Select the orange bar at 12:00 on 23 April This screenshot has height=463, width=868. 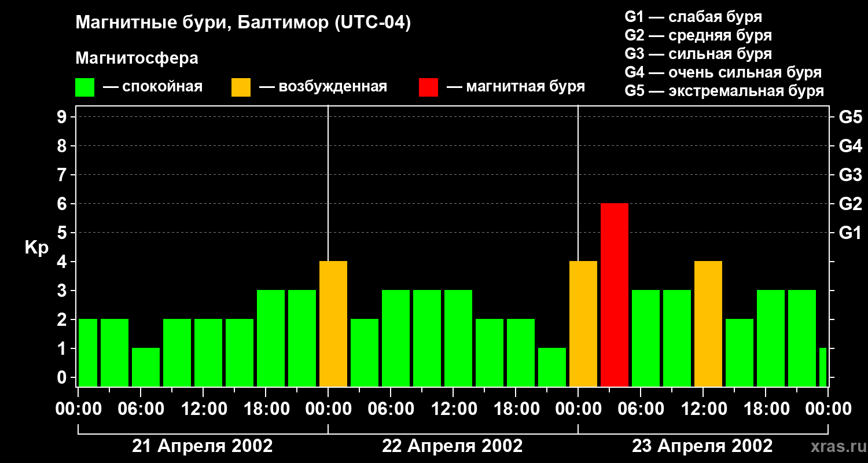click(708, 324)
